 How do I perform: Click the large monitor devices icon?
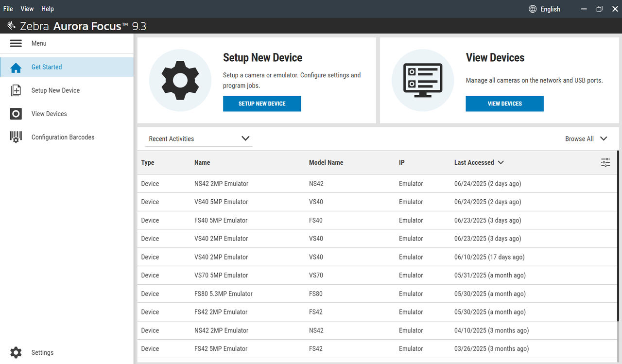(x=423, y=80)
